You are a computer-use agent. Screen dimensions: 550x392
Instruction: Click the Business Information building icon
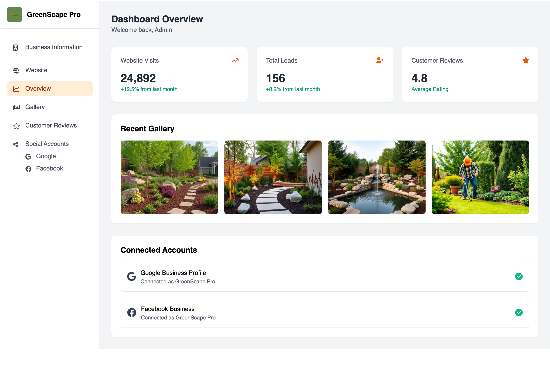[15, 48]
